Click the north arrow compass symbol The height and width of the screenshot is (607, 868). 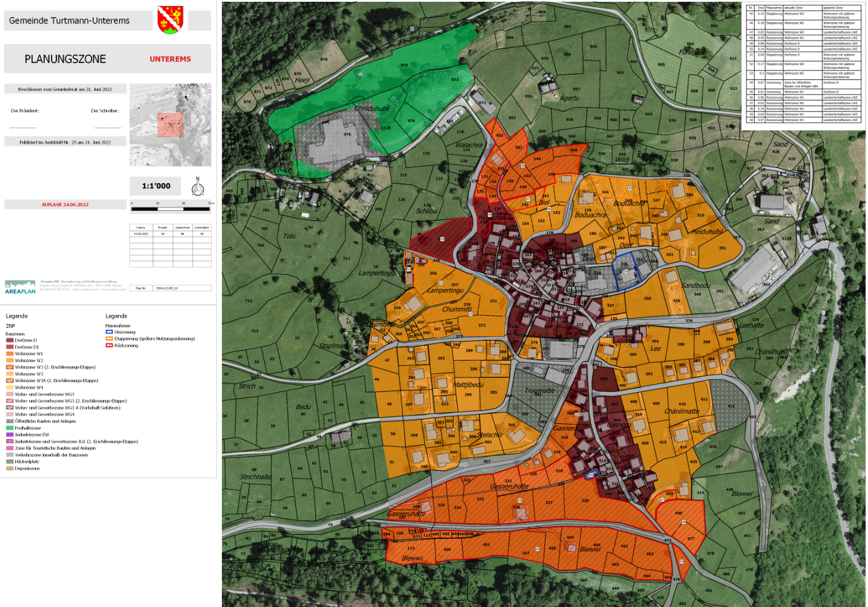pyautogui.click(x=198, y=187)
